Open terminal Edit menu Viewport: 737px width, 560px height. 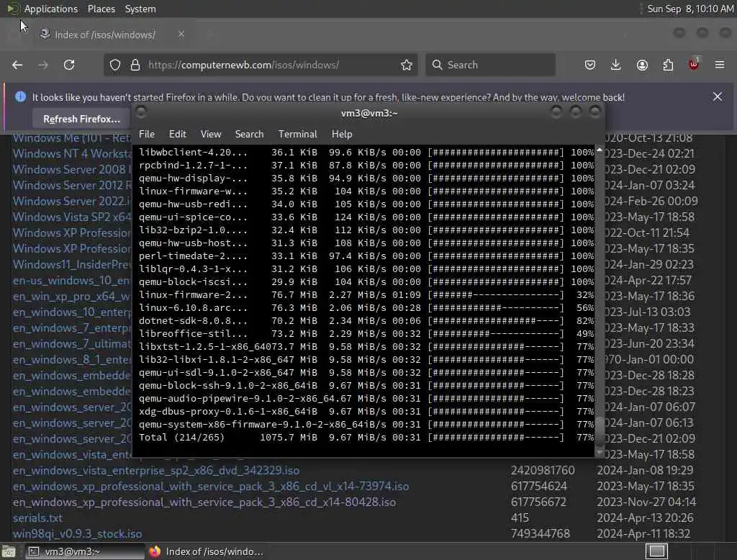(x=177, y=134)
